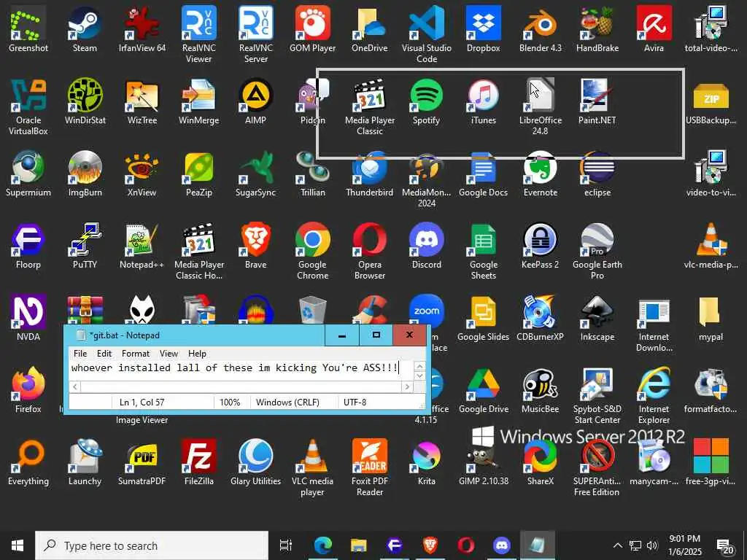The height and width of the screenshot is (560, 747).
Task: Show hidden system tray icons
Action: [617, 545]
